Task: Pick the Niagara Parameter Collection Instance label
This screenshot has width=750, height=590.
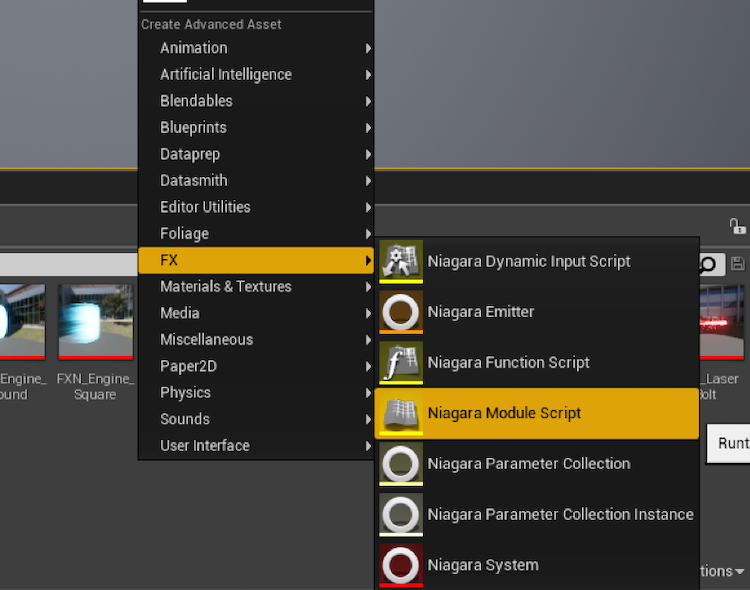Action: pyautogui.click(x=561, y=515)
